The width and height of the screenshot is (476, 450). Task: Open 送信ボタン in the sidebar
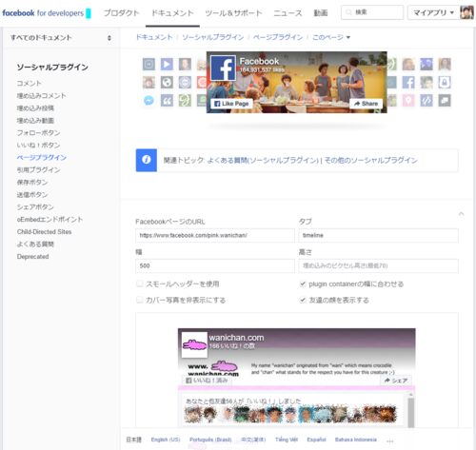[x=32, y=194]
